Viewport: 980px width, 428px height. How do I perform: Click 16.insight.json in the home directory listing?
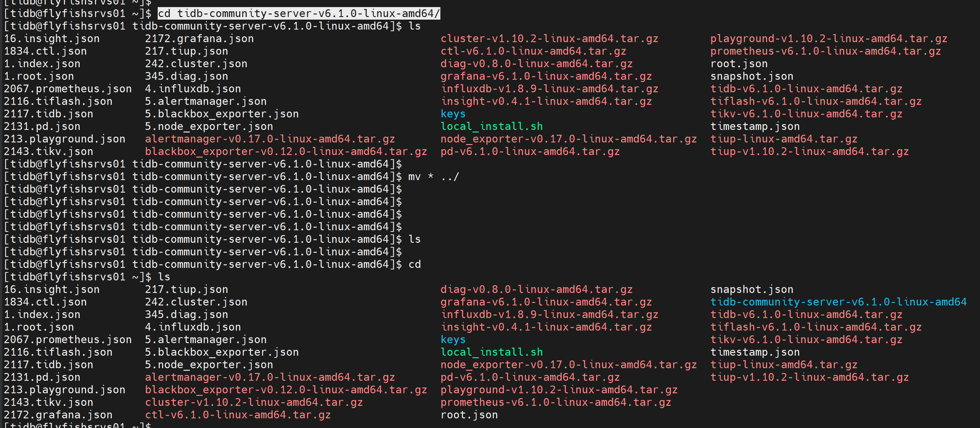tap(52, 289)
